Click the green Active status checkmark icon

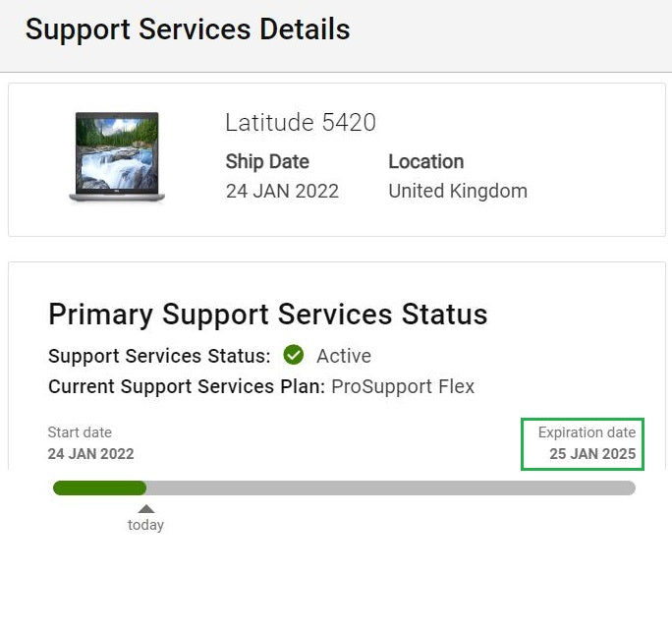(x=294, y=355)
